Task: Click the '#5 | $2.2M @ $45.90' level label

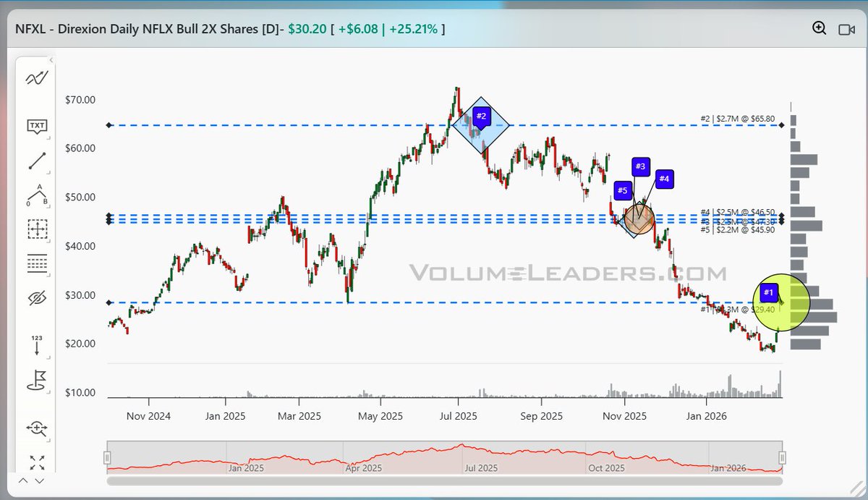Action: click(x=738, y=229)
